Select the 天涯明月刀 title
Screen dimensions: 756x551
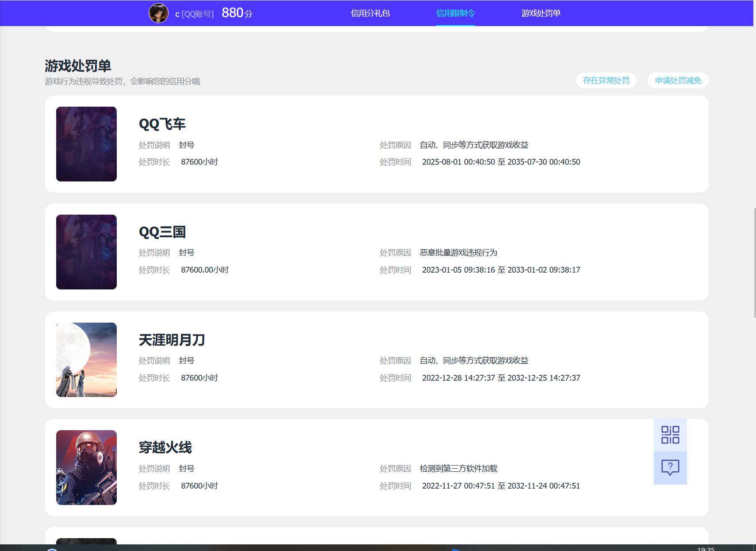(172, 340)
